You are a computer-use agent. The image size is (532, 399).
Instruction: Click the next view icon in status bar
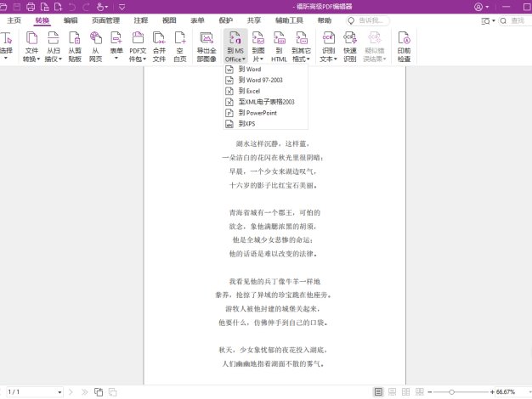(x=113, y=392)
